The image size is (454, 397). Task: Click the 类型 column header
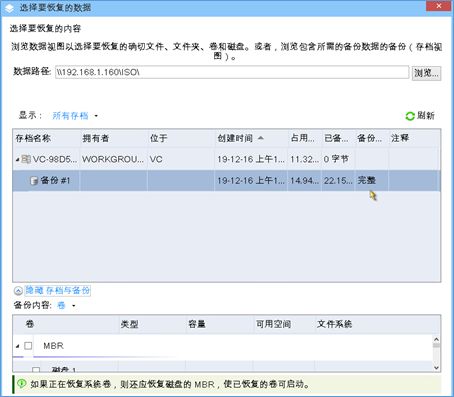point(152,324)
